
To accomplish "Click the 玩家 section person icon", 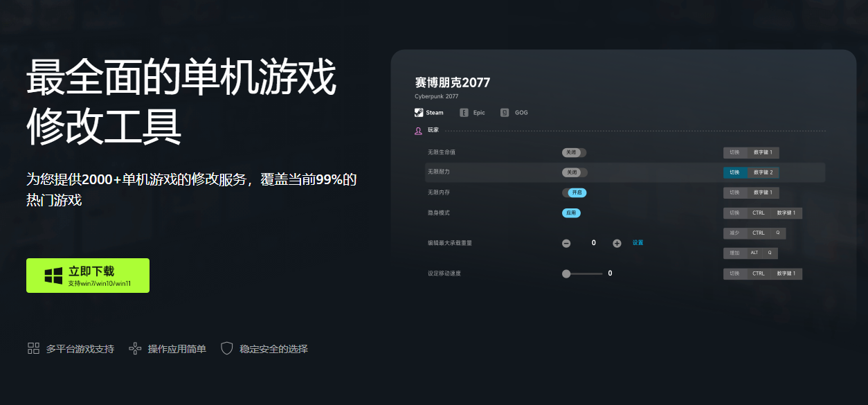I will 418,130.
